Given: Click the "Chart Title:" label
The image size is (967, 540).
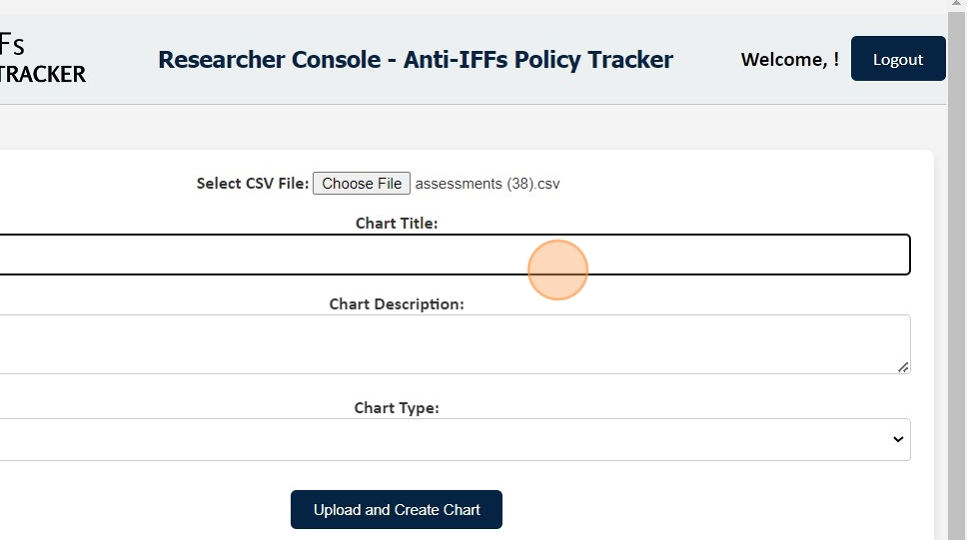Looking at the screenshot, I should tap(396, 223).
